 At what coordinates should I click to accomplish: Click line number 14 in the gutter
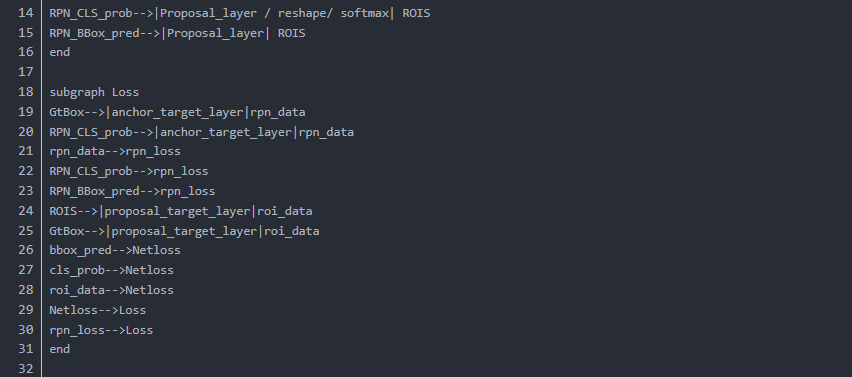tap(26, 13)
